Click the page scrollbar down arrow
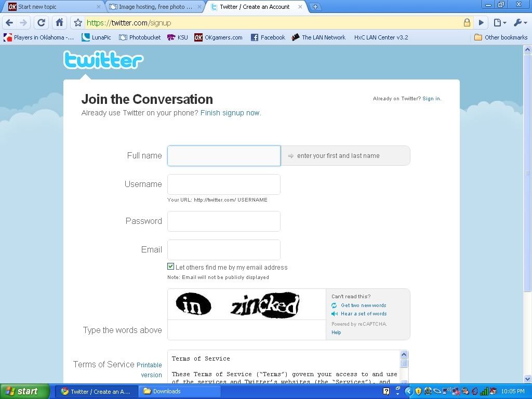Screen dimensions: 532x399 (528, 379)
